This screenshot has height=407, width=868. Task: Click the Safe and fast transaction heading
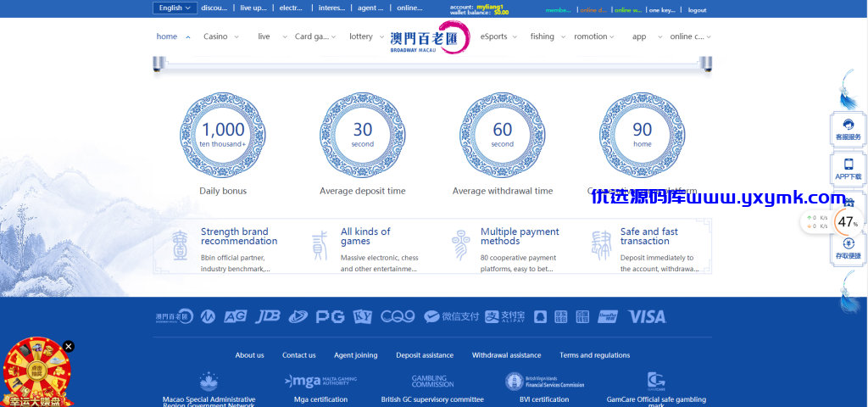[x=648, y=237]
